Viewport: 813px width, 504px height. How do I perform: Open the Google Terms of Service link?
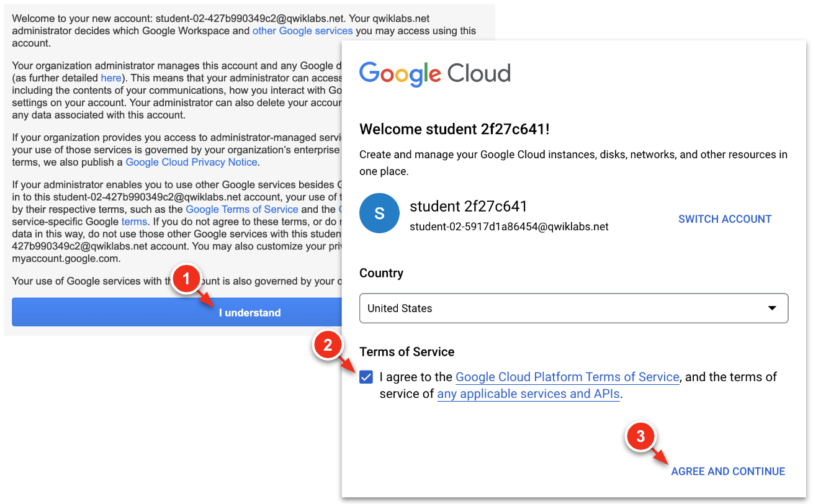[x=242, y=209]
